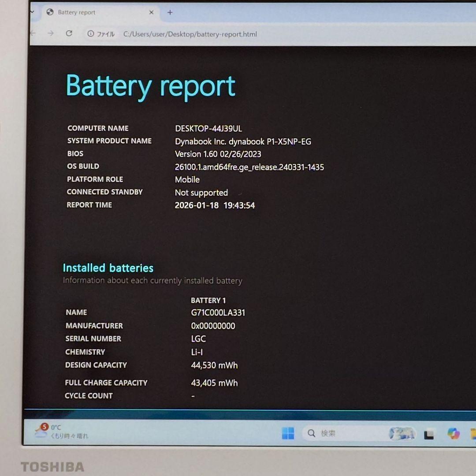Open the ファイル site information panel
The height and width of the screenshot is (476, 476).
pyautogui.click(x=90, y=34)
